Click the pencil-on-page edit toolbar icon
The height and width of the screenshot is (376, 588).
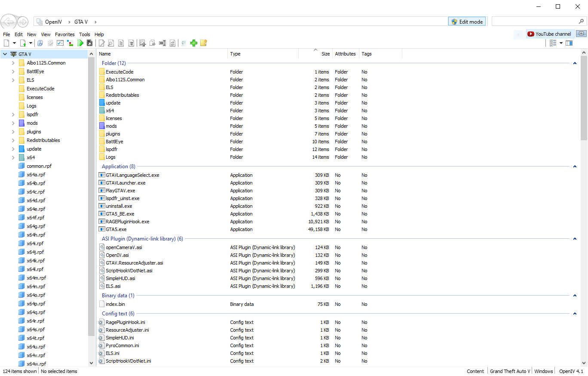(102, 43)
